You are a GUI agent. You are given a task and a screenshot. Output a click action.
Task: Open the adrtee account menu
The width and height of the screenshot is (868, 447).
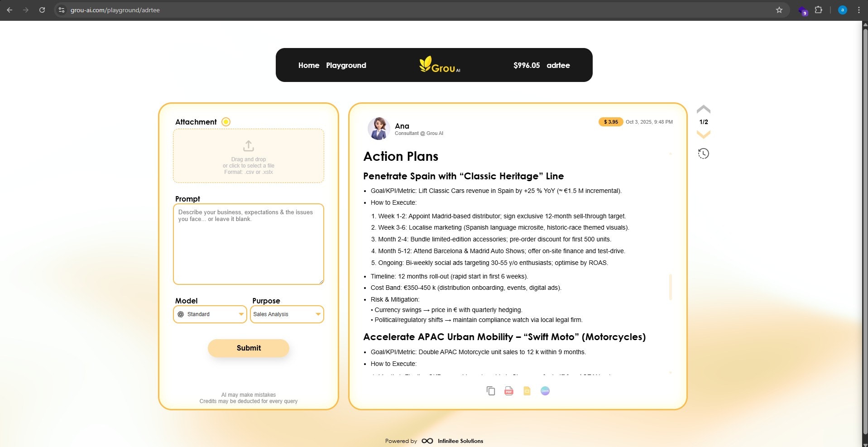558,65
